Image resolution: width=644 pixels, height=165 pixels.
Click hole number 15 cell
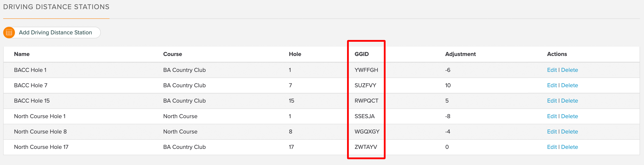pyautogui.click(x=291, y=101)
